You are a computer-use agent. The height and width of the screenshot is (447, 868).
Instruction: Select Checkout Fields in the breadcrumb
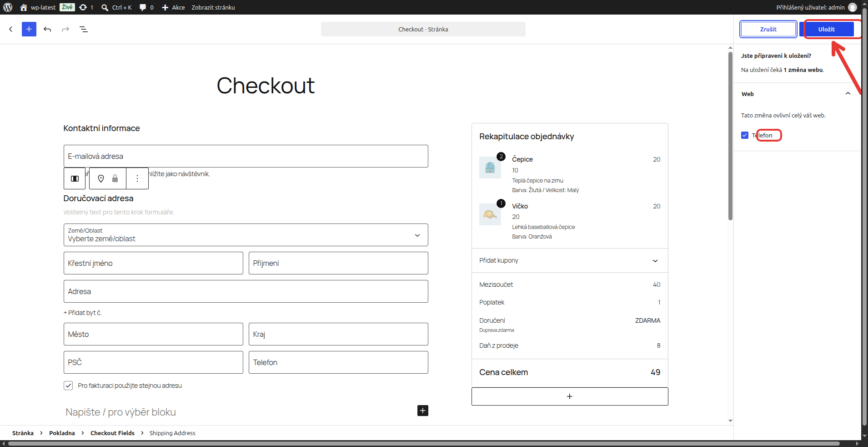coord(112,433)
